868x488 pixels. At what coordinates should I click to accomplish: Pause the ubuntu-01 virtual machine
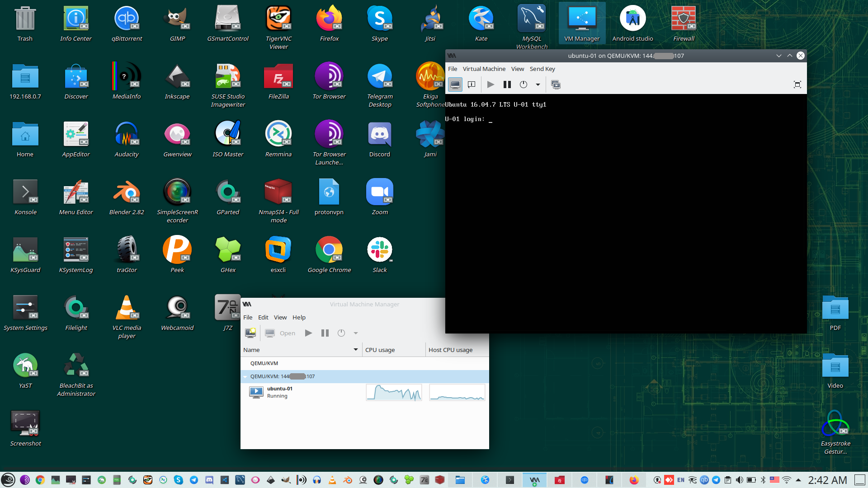pos(507,84)
